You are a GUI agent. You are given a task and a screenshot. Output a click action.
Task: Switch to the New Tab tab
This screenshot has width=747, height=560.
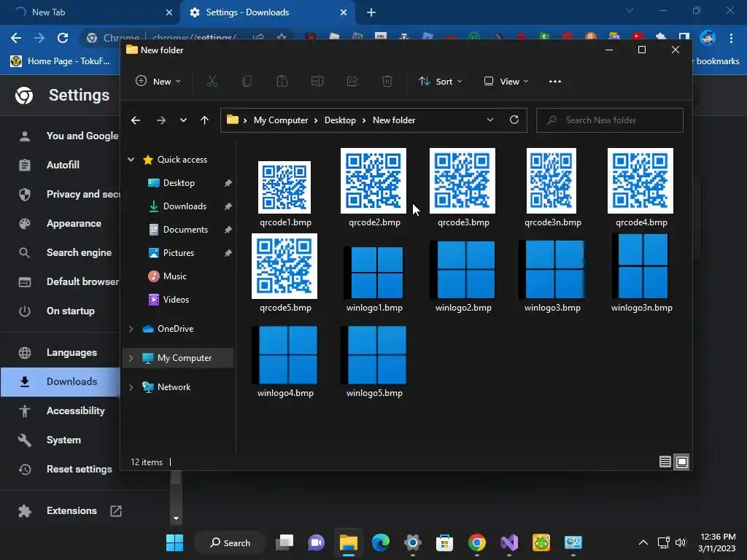click(90, 12)
